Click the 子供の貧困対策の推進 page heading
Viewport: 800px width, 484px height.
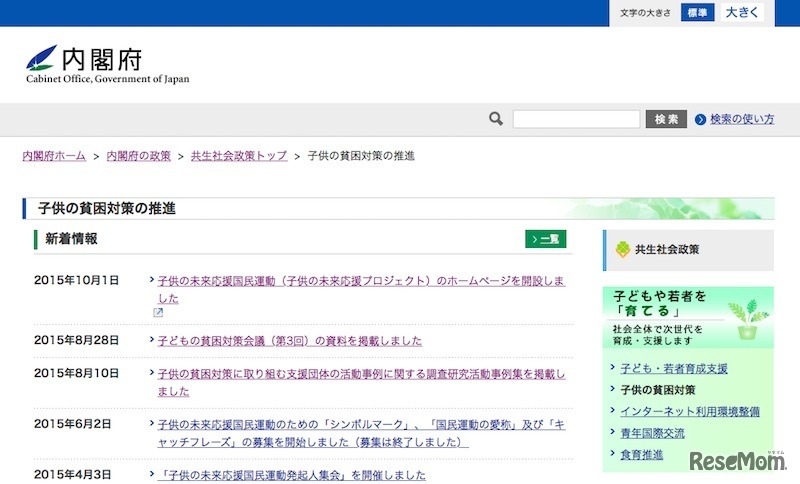click(107, 209)
